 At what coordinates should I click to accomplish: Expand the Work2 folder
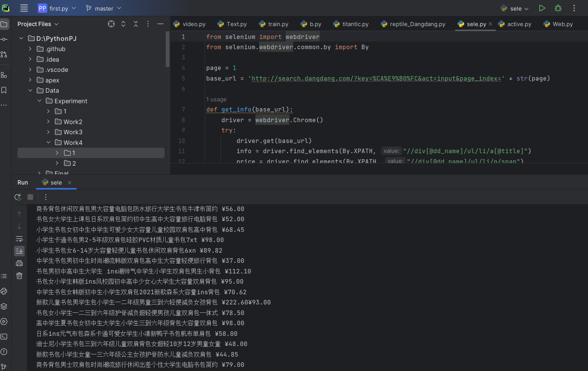coord(48,122)
